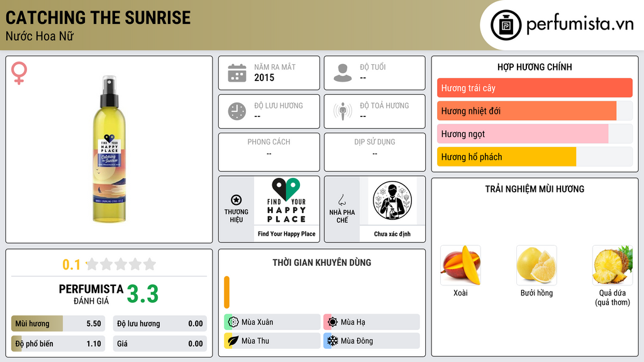644x362 pixels.
Task: Click the person icon for Độ tuổi
Action: click(x=343, y=73)
